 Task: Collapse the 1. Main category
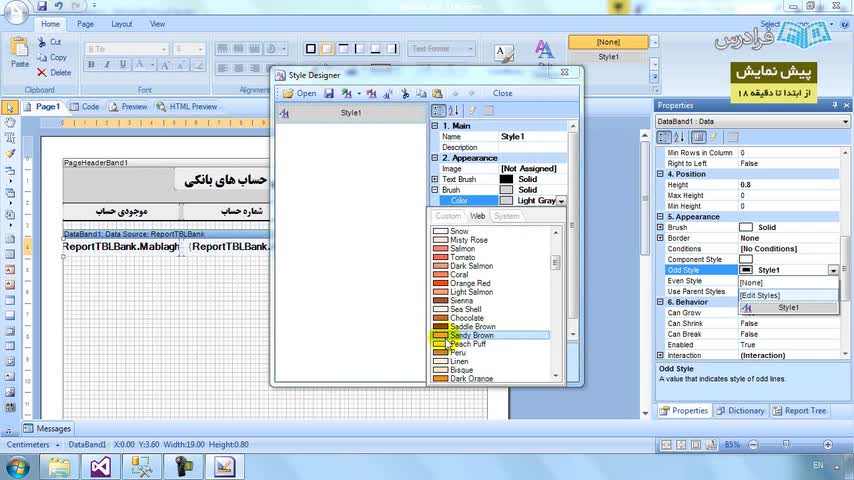tap(435, 126)
